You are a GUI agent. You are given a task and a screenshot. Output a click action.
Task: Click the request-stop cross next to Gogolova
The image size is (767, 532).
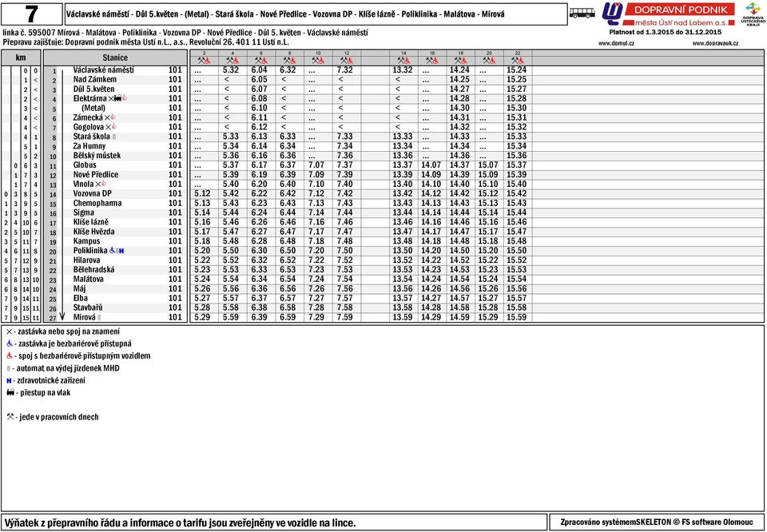[x=108, y=127]
